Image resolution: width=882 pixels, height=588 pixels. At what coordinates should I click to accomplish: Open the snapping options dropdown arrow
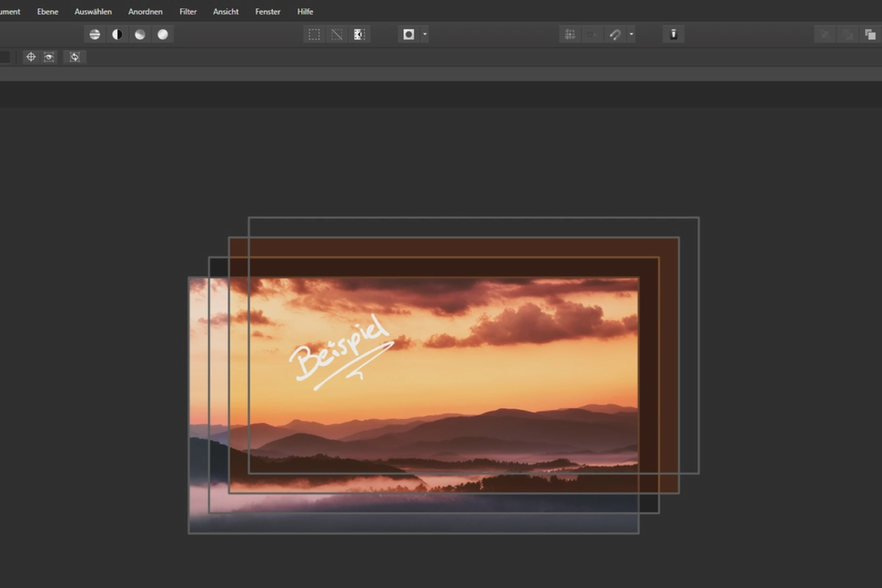631,35
